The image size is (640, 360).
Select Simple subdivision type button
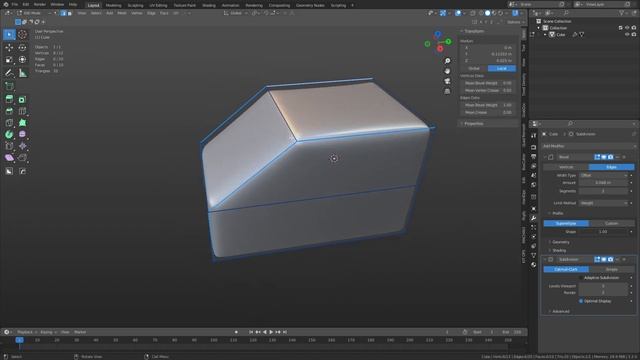[611, 269]
